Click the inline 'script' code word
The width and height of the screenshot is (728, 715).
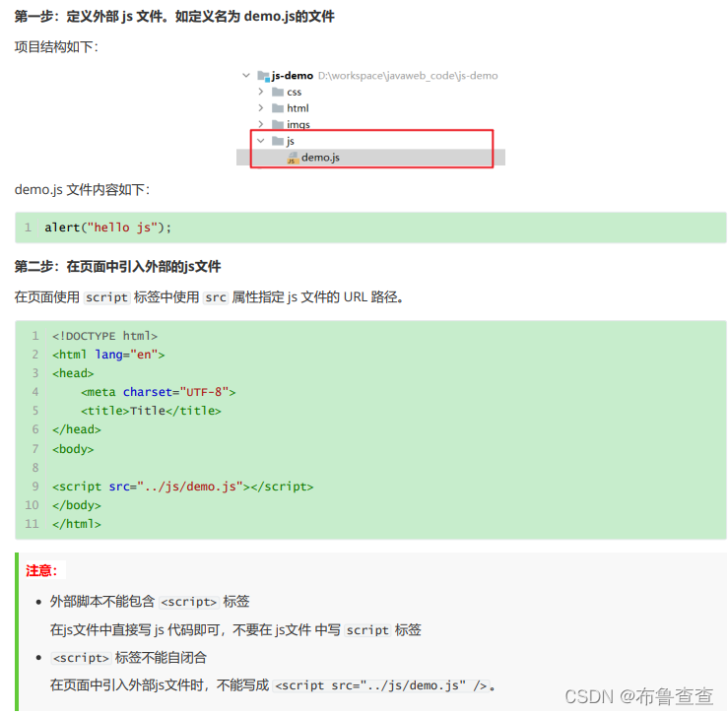(106, 297)
